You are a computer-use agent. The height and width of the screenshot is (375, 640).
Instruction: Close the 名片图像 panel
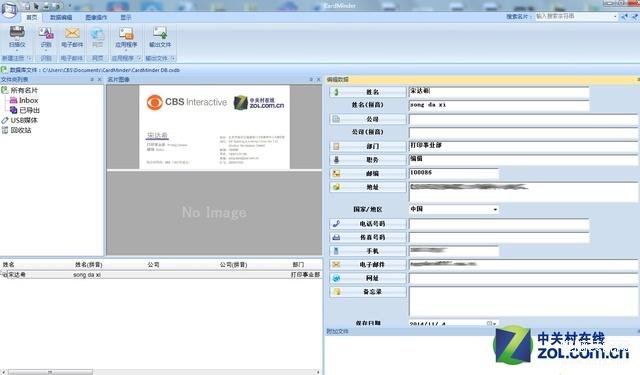point(318,80)
